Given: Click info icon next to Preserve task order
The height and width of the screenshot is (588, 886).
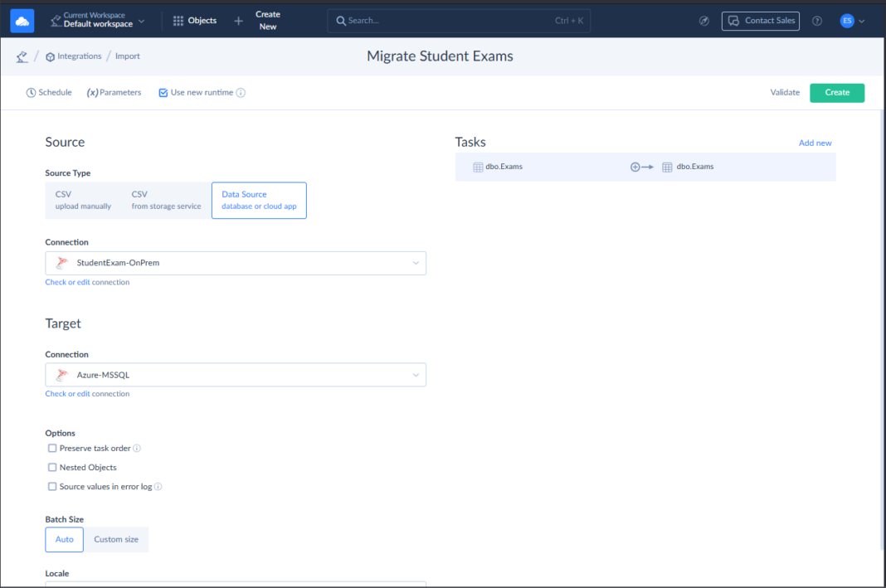Looking at the screenshot, I should (x=137, y=449).
